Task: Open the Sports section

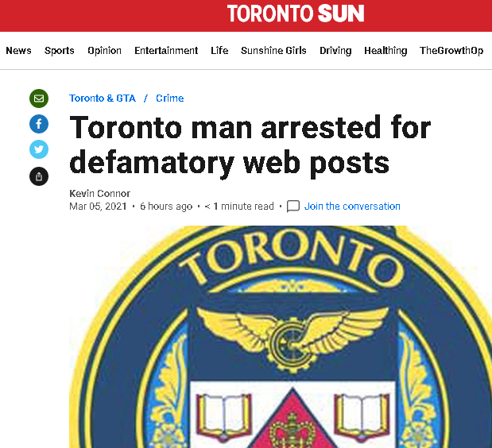Action: pos(60,51)
